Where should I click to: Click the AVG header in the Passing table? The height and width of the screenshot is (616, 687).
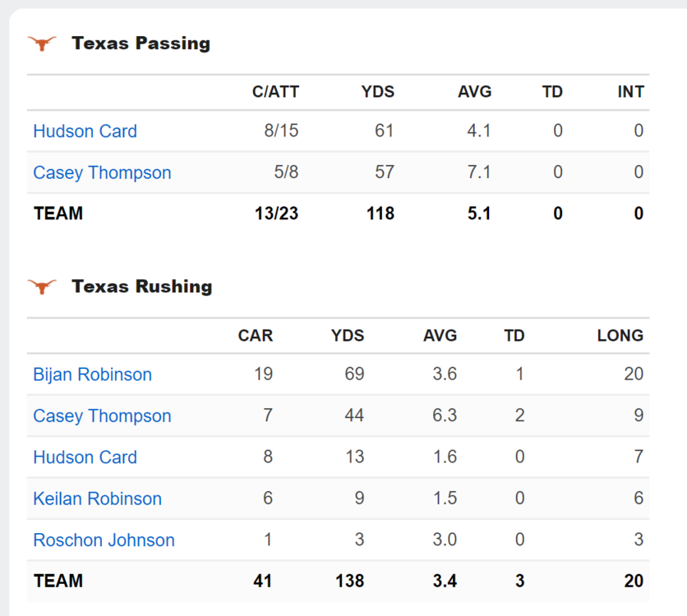474,92
